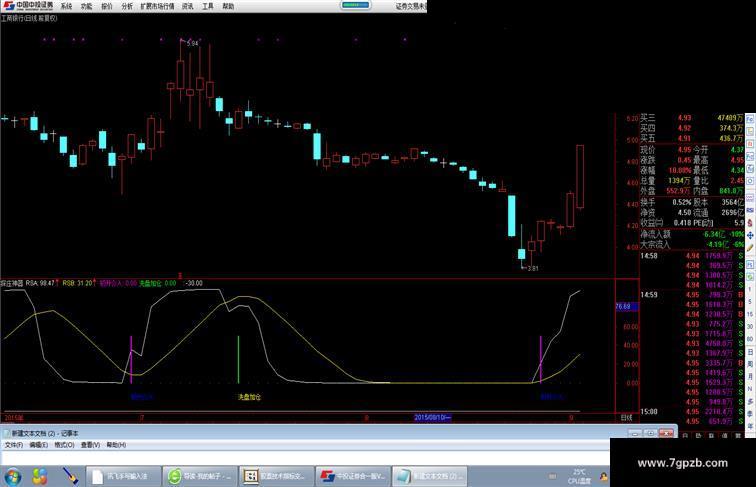756x487 pixels.
Task: Click the 买五 4.91 bid row
Action: [691, 138]
